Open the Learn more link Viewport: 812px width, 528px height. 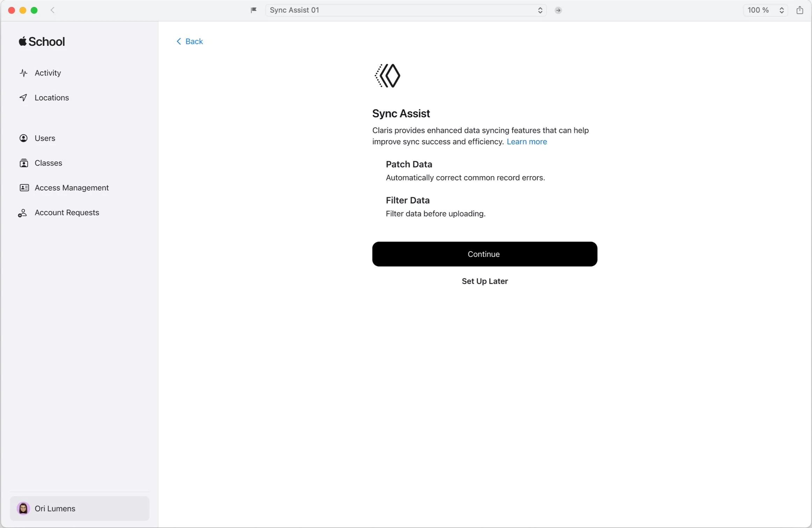coord(527,142)
